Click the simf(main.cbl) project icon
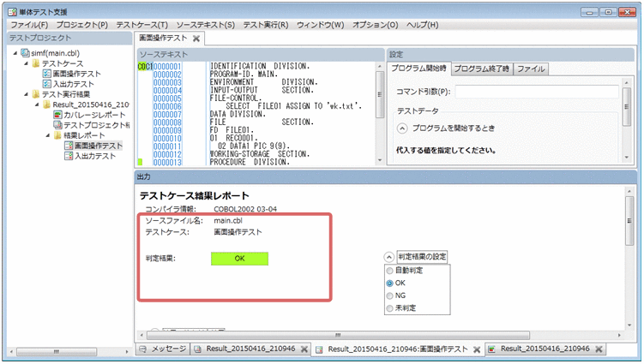 25,53
